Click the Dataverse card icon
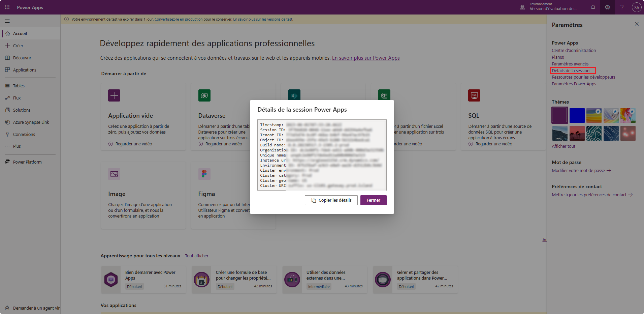The width and height of the screenshot is (644, 314). pyautogui.click(x=204, y=95)
